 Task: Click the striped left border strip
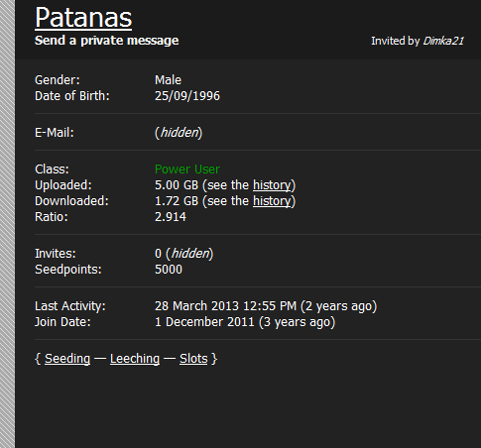pyautogui.click(x=7, y=224)
